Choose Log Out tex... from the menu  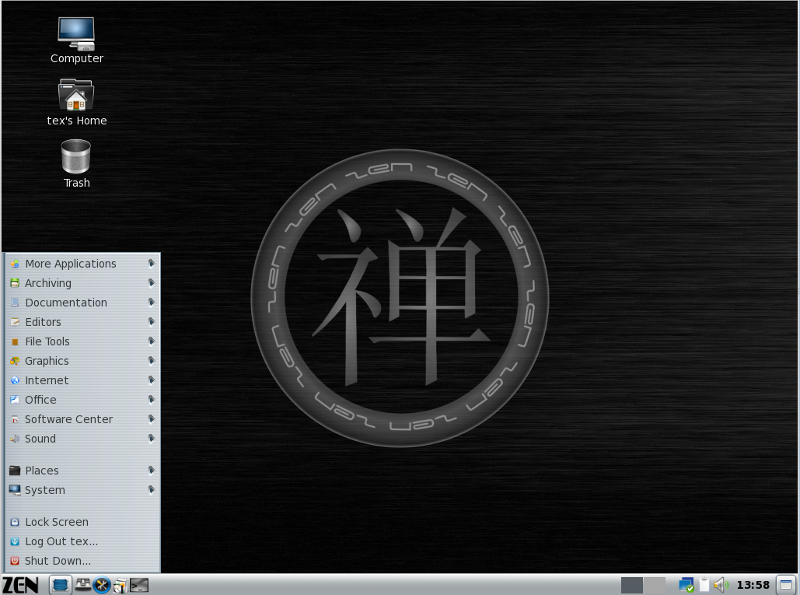click(83, 541)
